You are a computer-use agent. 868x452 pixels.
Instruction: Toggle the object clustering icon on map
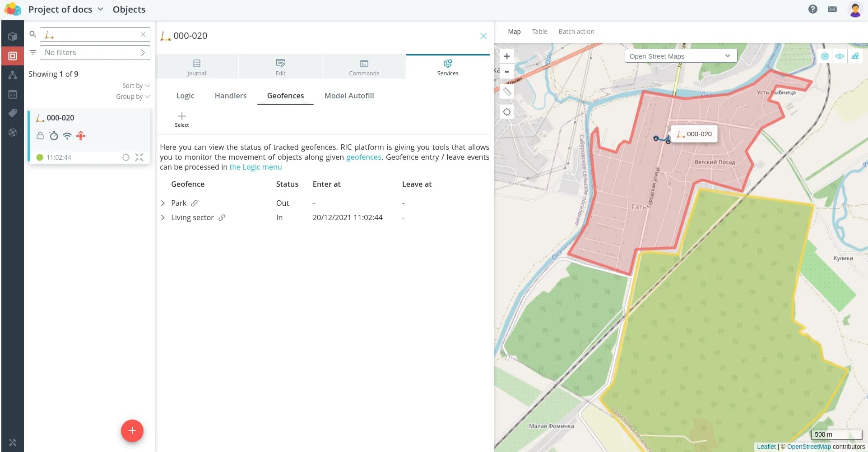(855, 56)
